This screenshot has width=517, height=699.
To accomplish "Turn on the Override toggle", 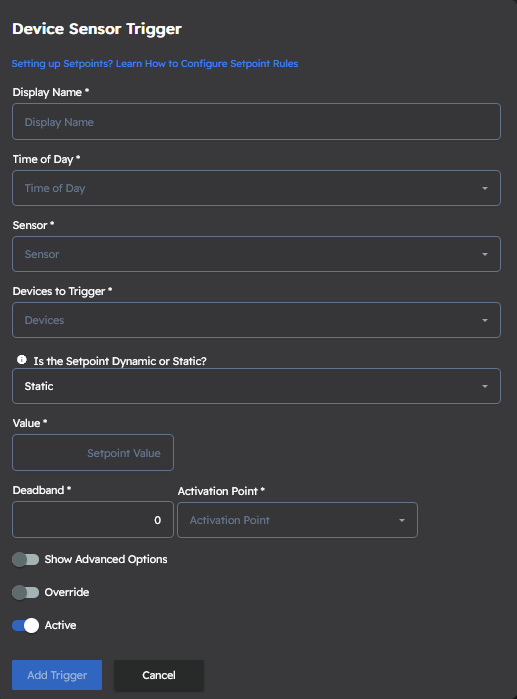I will 25,592.
